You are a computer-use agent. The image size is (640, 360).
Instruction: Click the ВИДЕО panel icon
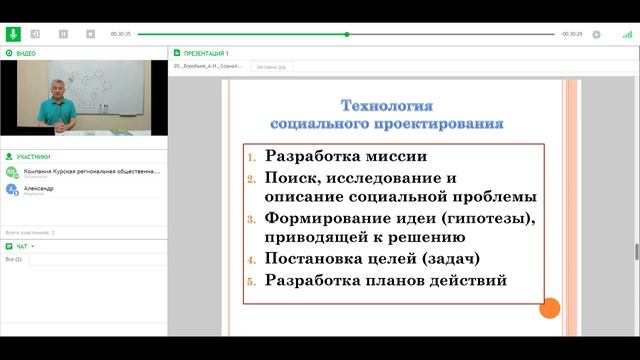[x=9, y=53]
